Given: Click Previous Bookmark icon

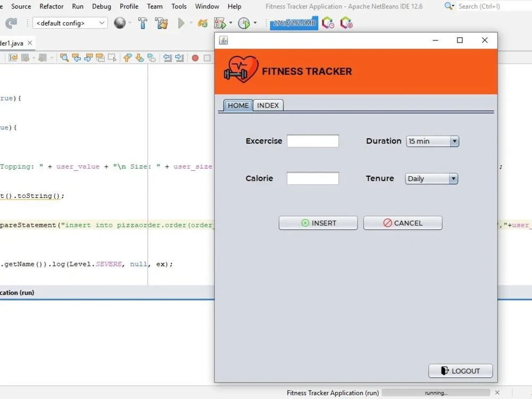Looking at the screenshot, I should click(x=127, y=57).
